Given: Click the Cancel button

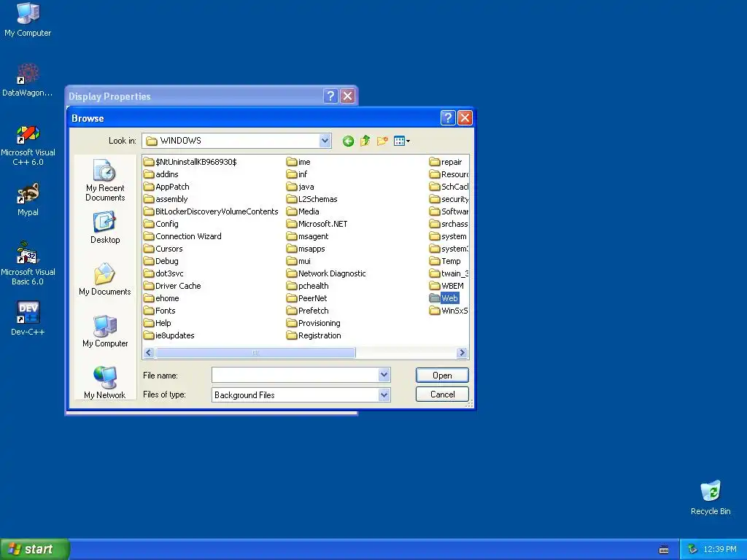Looking at the screenshot, I should 442,394.
